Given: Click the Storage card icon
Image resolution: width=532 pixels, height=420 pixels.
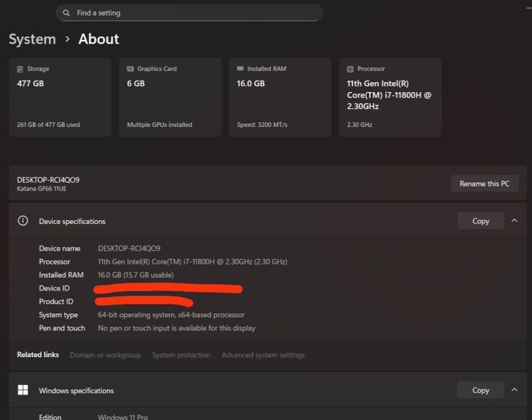Looking at the screenshot, I should [x=20, y=69].
